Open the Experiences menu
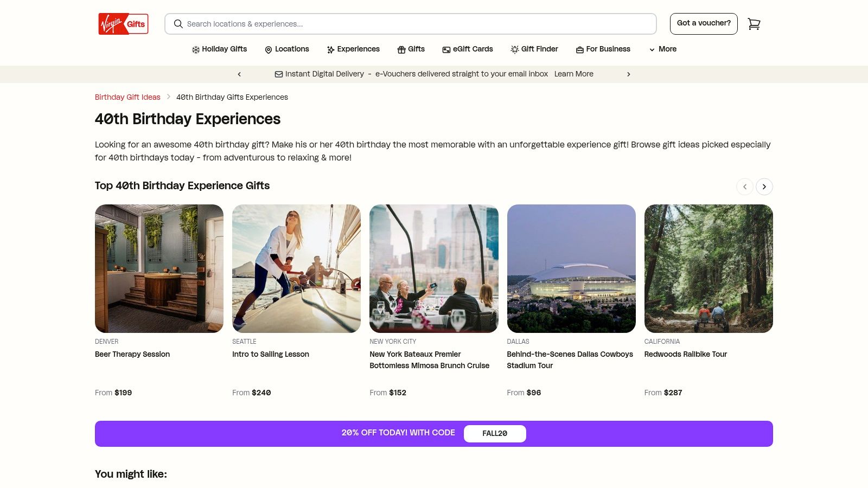The width and height of the screenshot is (868, 488). click(x=353, y=49)
